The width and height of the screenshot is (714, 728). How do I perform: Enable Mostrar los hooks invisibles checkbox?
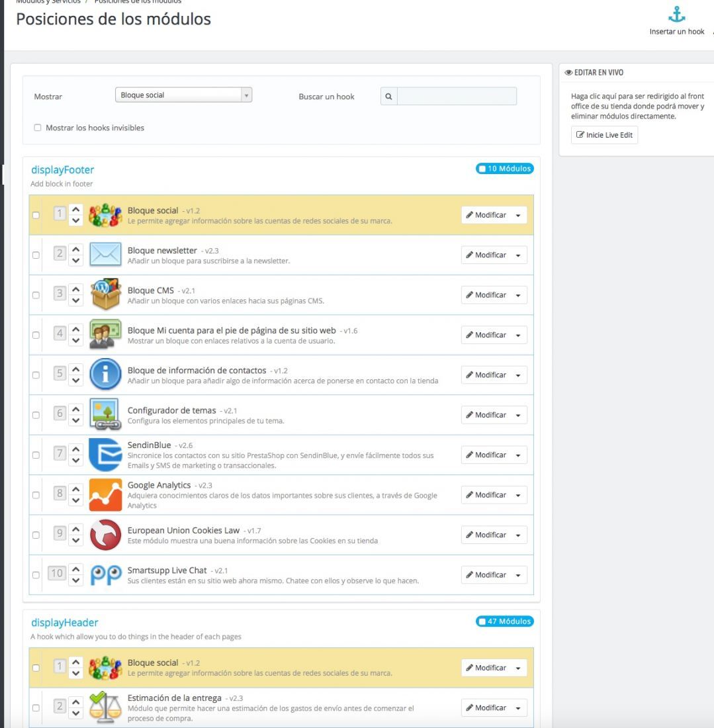(38, 128)
